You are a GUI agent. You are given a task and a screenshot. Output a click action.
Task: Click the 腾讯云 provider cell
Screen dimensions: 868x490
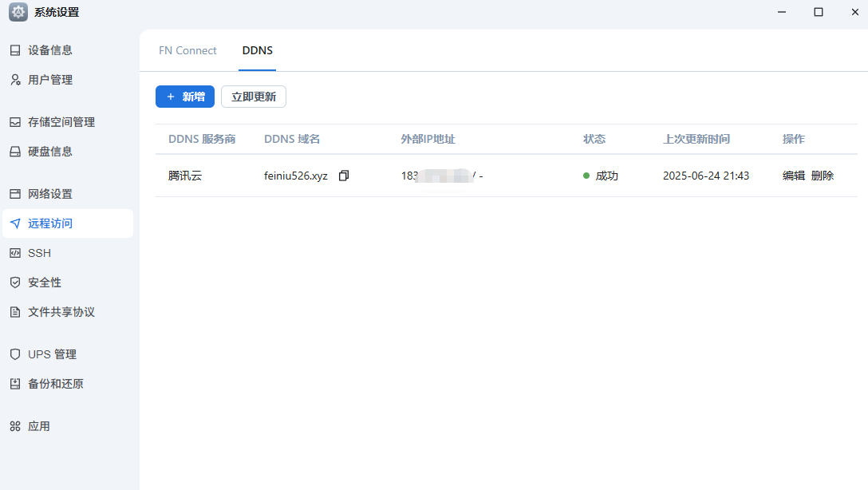coord(185,176)
